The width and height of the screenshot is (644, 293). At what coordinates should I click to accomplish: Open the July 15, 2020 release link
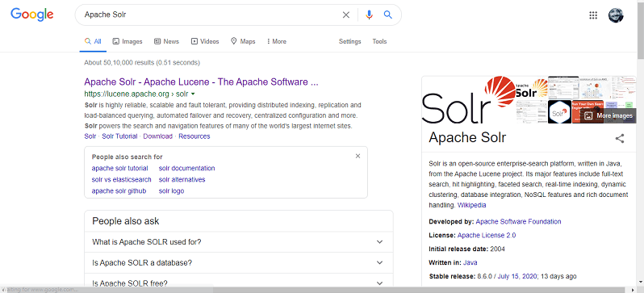click(517, 276)
